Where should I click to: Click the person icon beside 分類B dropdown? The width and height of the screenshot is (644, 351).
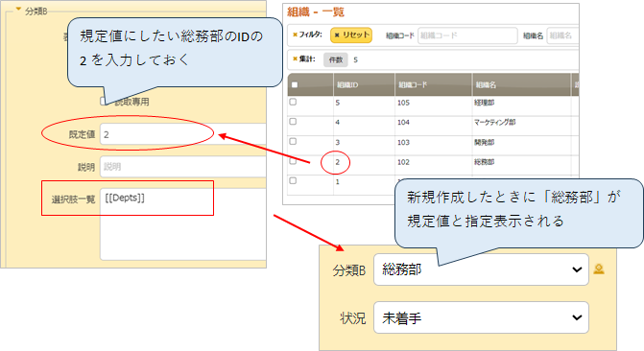[x=599, y=269]
